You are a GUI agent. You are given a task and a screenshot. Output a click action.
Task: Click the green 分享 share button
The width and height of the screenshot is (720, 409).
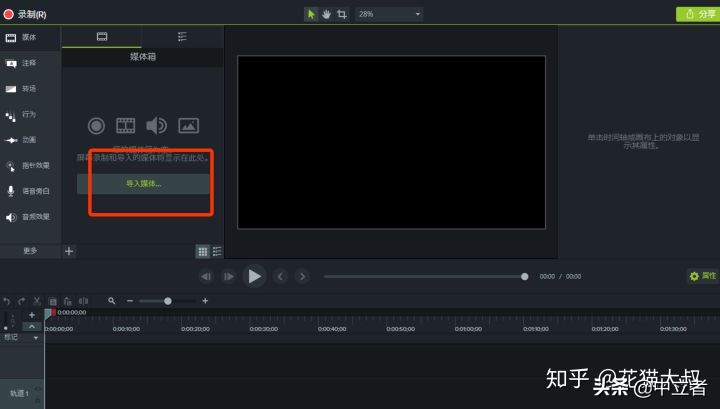click(x=698, y=14)
